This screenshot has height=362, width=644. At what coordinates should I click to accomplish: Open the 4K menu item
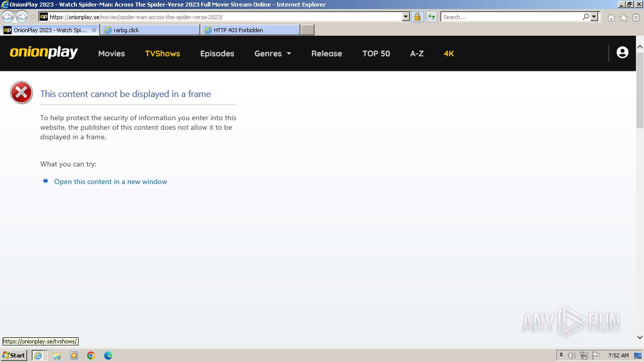click(x=449, y=53)
